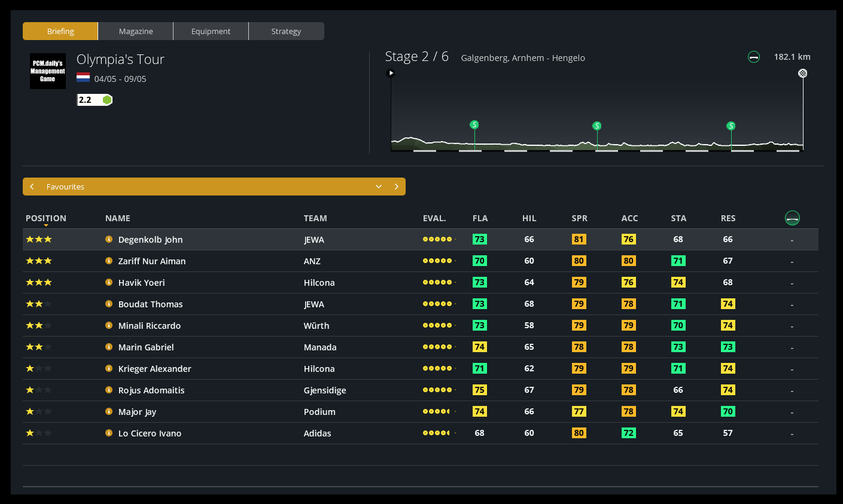Click the first intermediate sprint marker

474,125
